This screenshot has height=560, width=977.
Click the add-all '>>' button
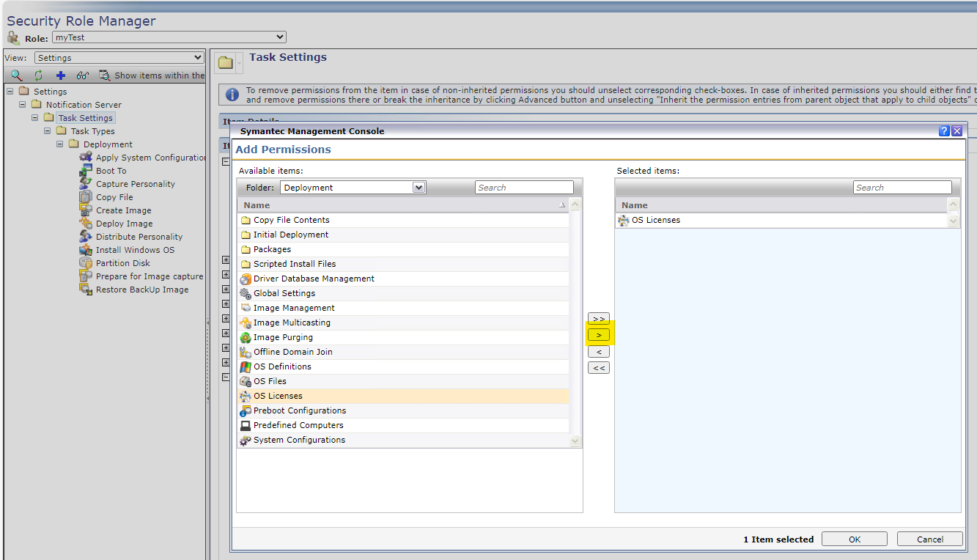point(599,319)
